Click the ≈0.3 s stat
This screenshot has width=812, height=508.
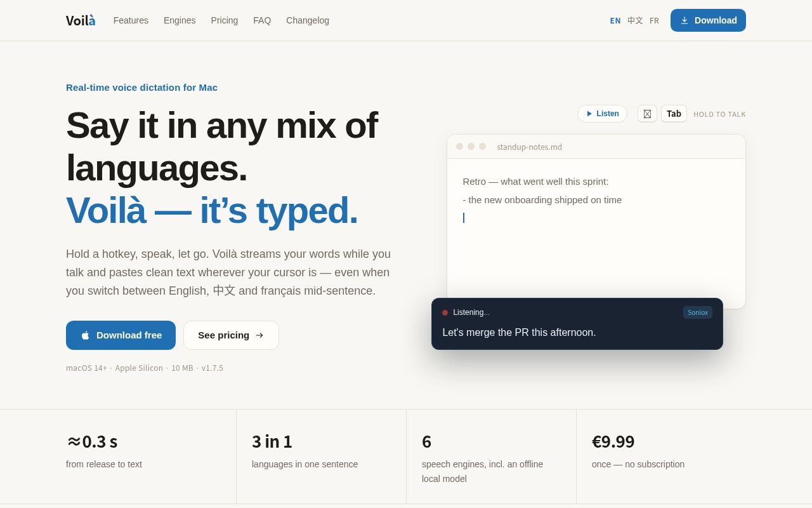pos(92,441)
